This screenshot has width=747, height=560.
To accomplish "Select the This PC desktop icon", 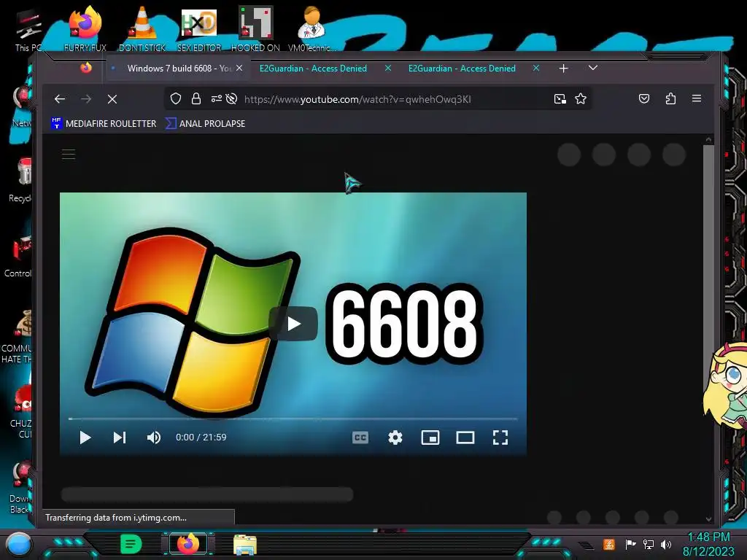I will (28, 29).
